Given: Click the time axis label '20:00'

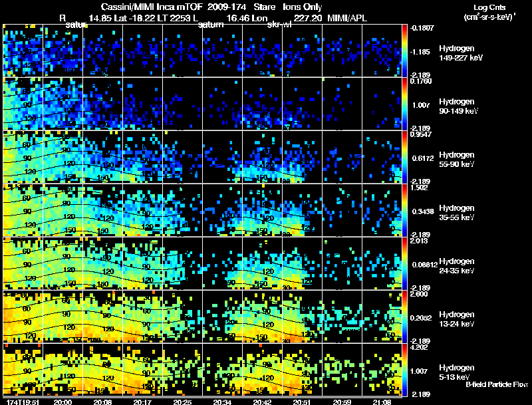Looking at the screenshot, I should pos(63,402).
